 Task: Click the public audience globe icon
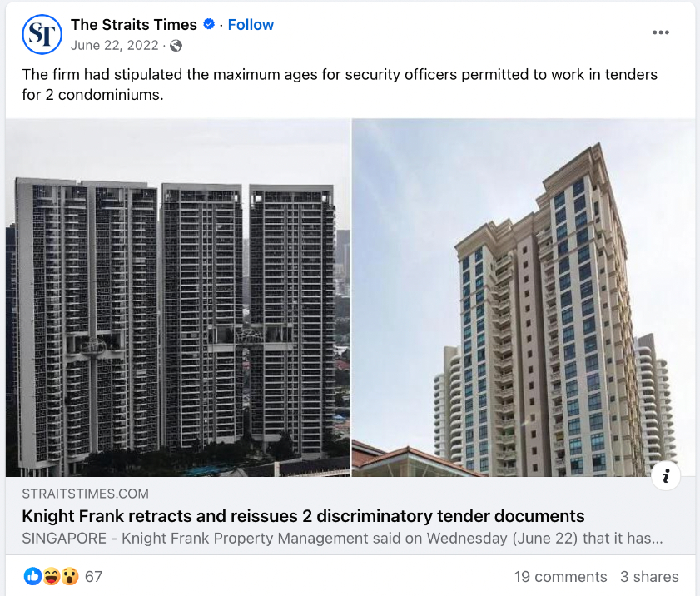tap(176, 46)
